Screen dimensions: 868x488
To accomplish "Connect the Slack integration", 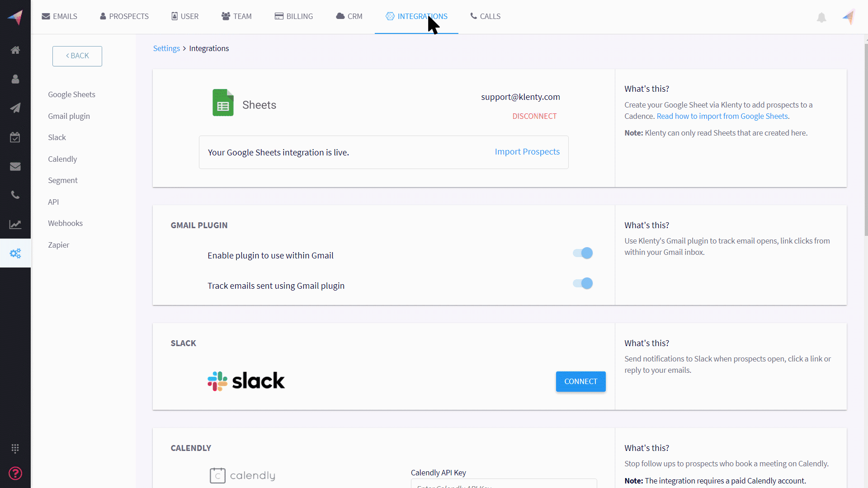I will coord(580,381).
